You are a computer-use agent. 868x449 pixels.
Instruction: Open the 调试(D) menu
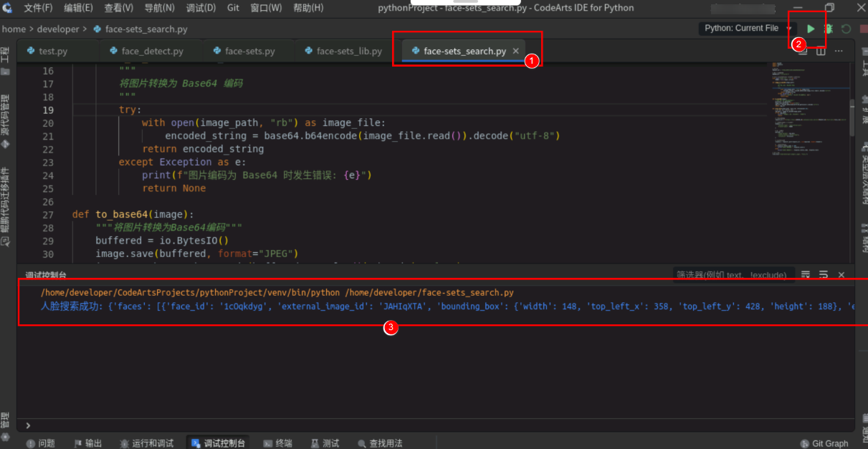(x=201, y=8)
